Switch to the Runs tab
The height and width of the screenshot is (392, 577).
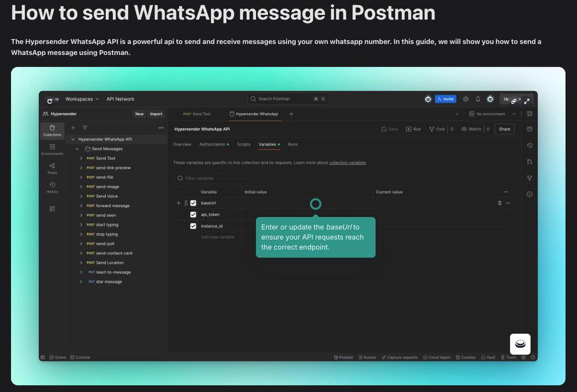tap(293, 144)
